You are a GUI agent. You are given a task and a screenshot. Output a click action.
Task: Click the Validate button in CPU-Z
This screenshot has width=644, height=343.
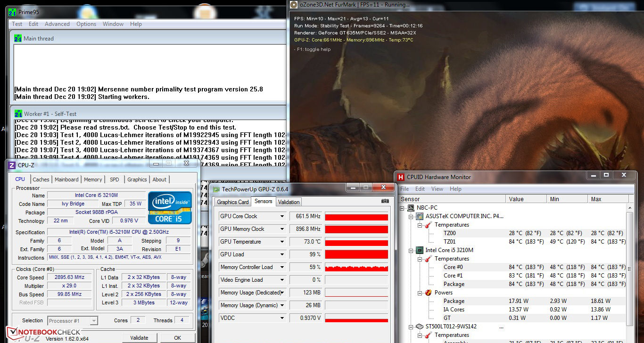[139, 338]
